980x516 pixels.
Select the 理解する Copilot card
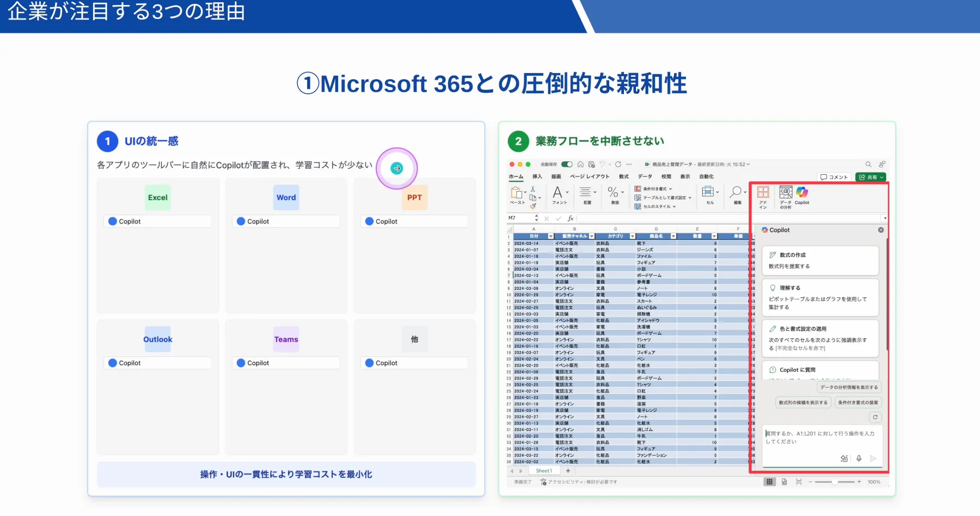click(x=820, y=298)
